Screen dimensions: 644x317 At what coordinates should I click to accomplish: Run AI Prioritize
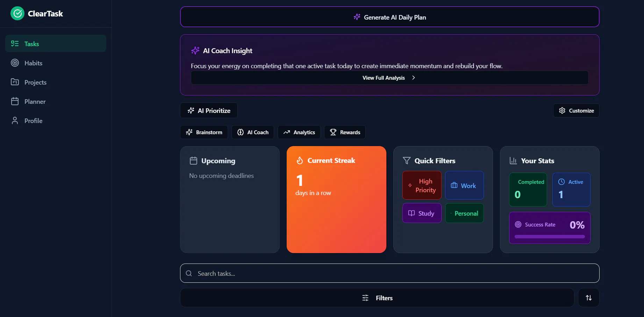[x=209, y=110]
